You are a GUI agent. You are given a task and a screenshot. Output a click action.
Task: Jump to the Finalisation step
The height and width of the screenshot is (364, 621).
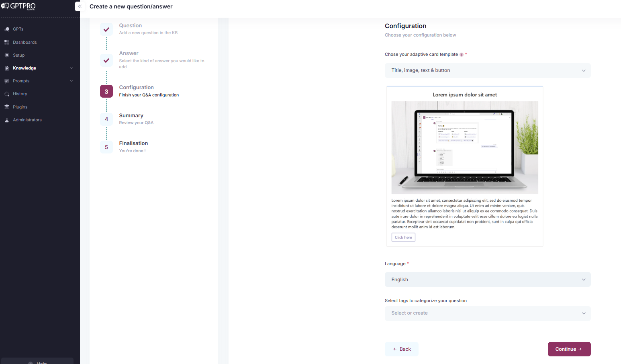pyautogui.click(x=106, y=147)
